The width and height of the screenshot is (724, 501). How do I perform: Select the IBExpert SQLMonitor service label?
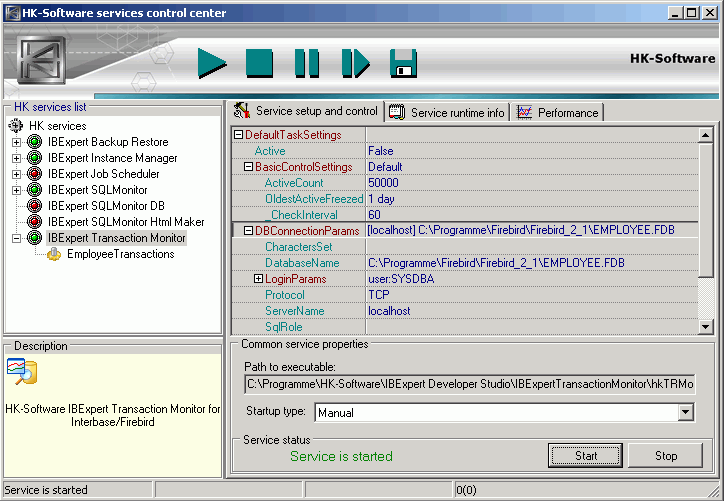97,190
